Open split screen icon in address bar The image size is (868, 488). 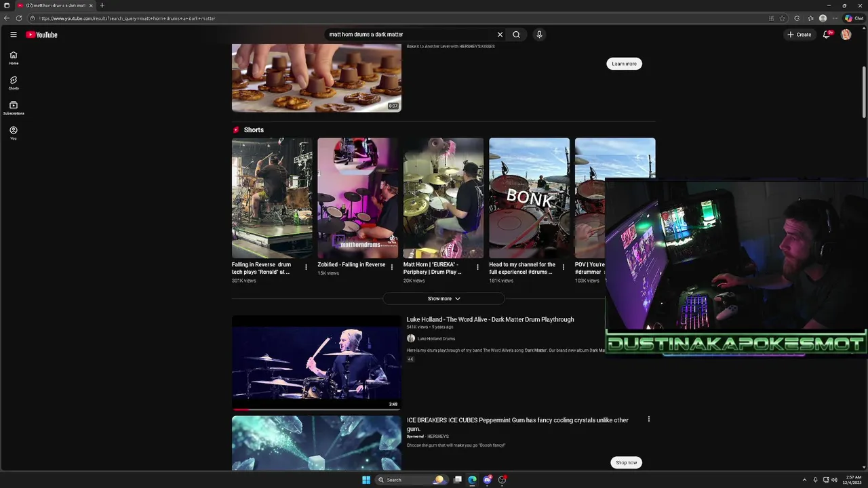click(x=771, y=18)
